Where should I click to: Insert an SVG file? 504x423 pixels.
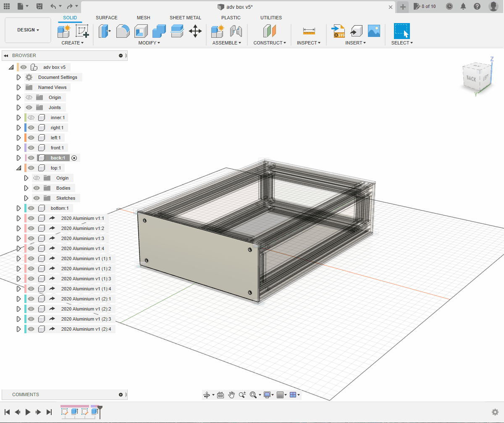click(x=339, y=31)
